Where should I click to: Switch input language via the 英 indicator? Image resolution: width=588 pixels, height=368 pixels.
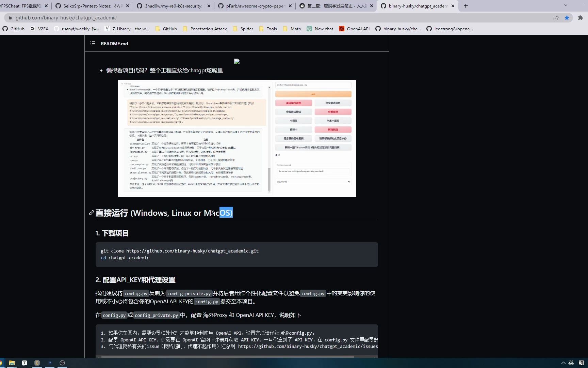pyautogui.click(x=571, y=363)
